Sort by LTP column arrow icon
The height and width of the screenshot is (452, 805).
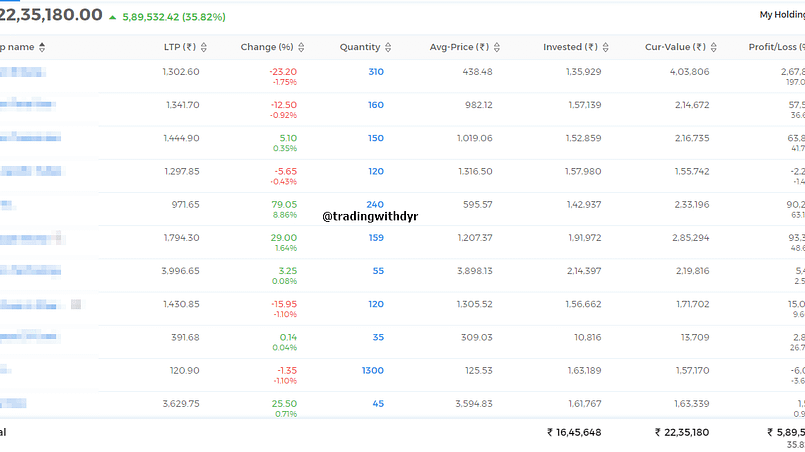click(204, 47)
